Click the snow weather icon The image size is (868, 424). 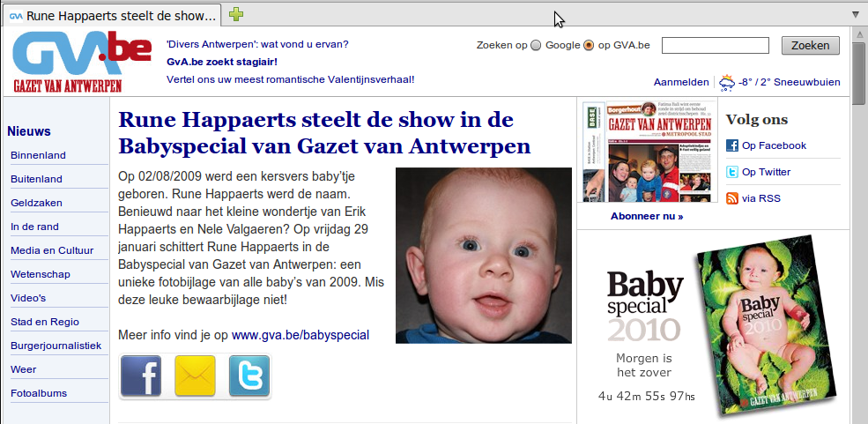pyautogui.click(x=727, y=83)
